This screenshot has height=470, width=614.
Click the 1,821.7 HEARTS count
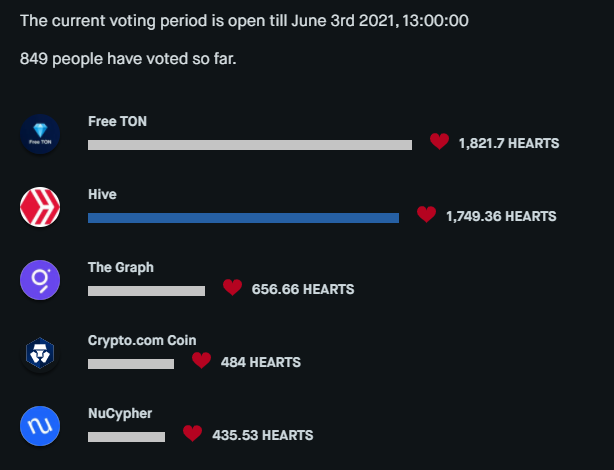pos(508,143)
